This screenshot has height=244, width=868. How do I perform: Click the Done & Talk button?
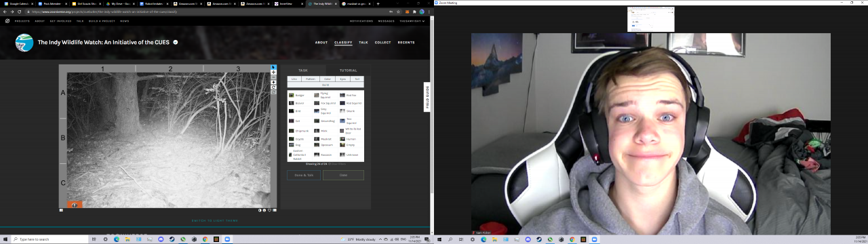pos(304,175)
